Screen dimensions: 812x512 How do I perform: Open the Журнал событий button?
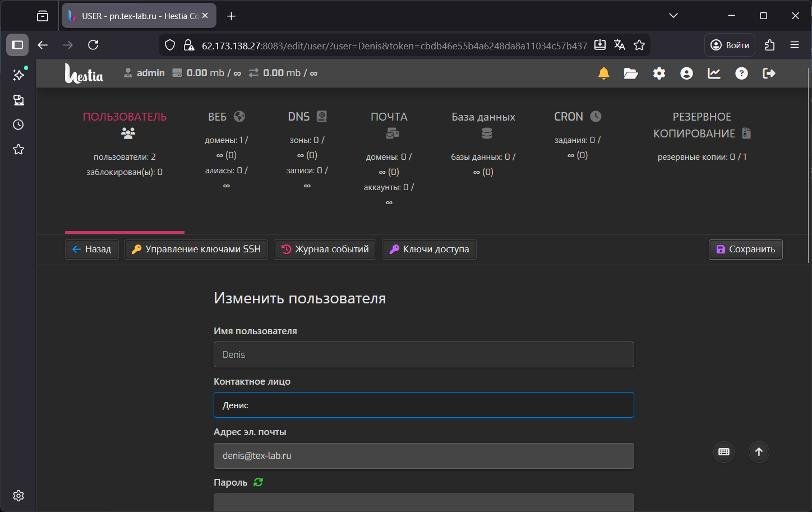325,250
